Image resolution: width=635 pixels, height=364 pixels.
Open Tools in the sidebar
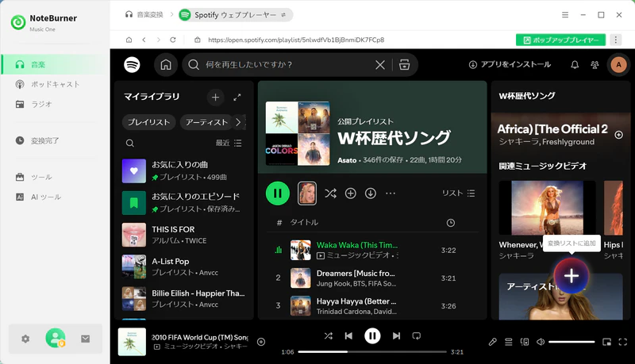coord(55,177)
